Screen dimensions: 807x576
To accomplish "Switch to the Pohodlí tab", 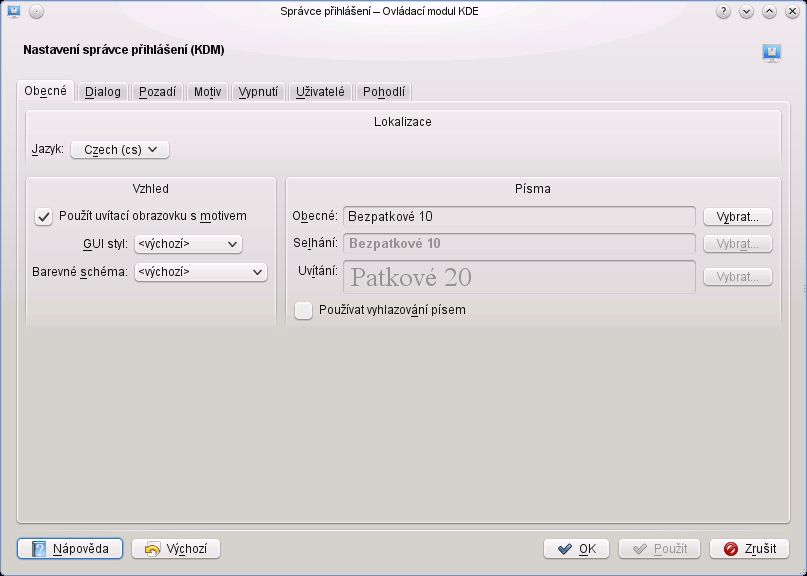I will pos(384,92).
